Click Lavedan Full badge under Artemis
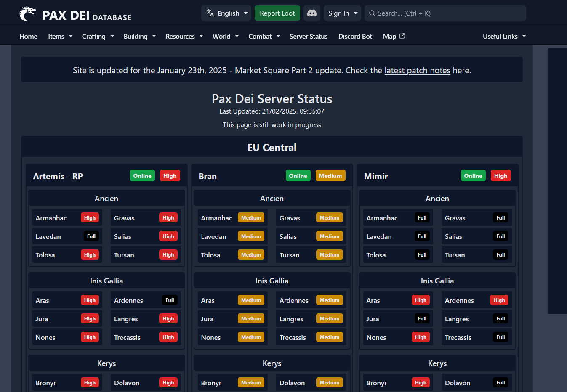Viewport: 567px width, 392px height. tap(91, 236)
